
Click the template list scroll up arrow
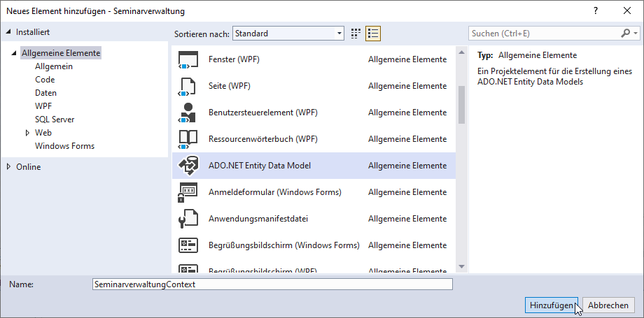[461, 52]
